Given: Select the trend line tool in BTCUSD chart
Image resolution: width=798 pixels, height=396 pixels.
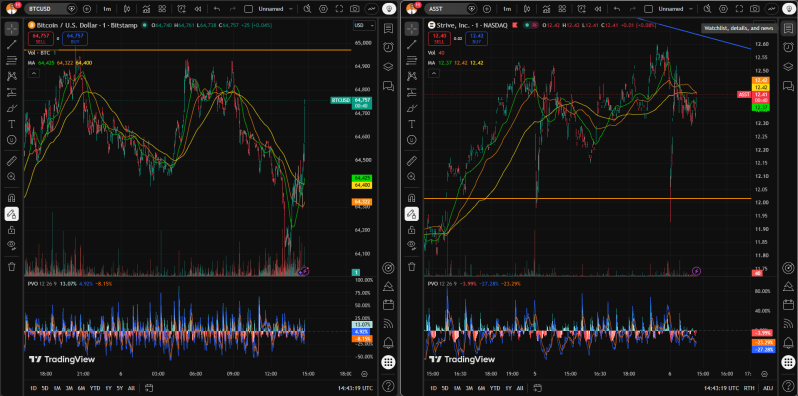Looking at the screenshot, I should coord(12,45).
